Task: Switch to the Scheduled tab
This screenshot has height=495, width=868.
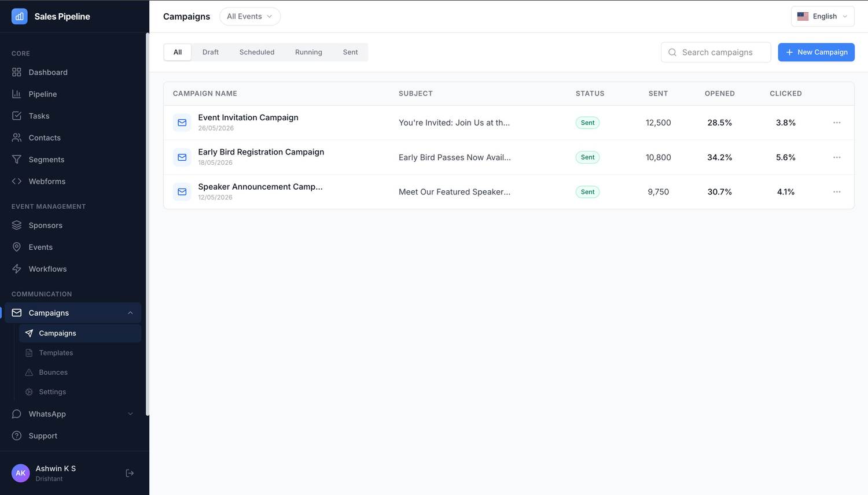Action: click(257, 52)
